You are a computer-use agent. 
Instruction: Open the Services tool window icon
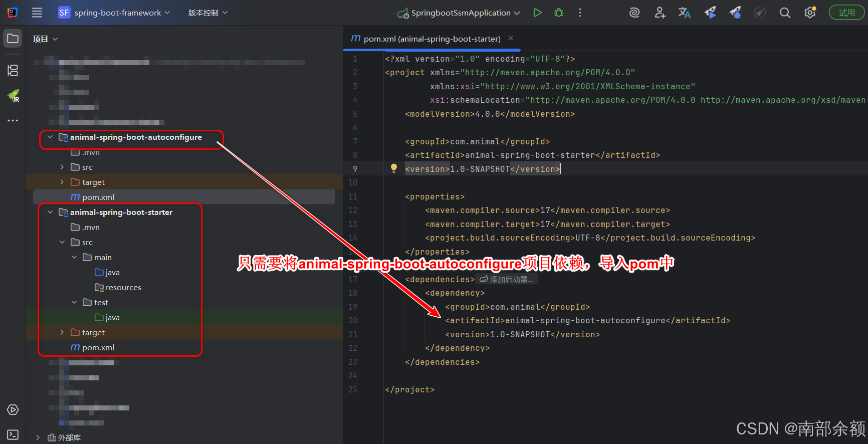(13, 409)
